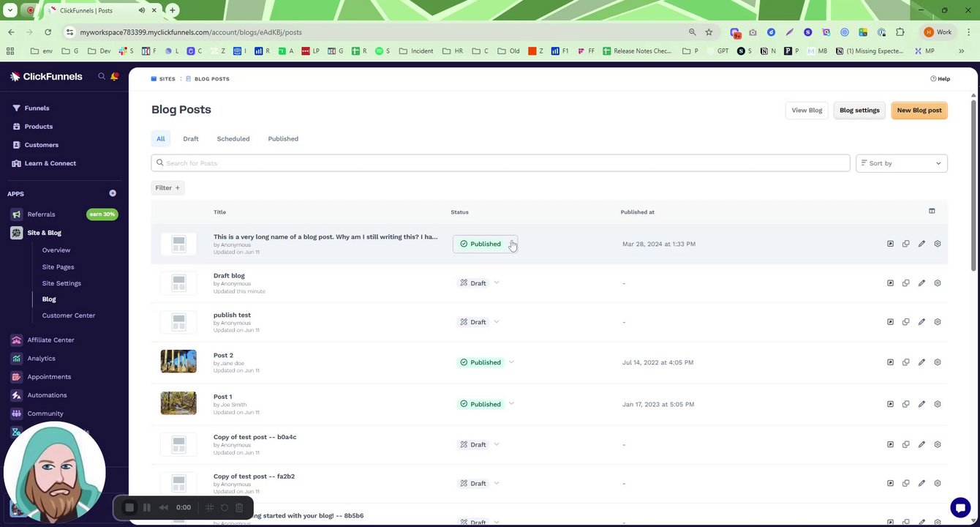
Task: Open settings gear for publish test post
Action: pyautogui.click(x=938, y=322)
